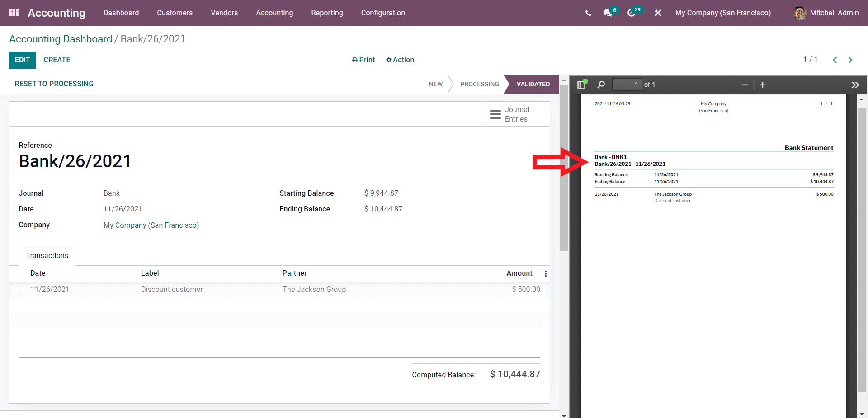This screenshot has height=418, width=868.
Task: Sort transactions by Amount column header
Action: pos(519,273)
